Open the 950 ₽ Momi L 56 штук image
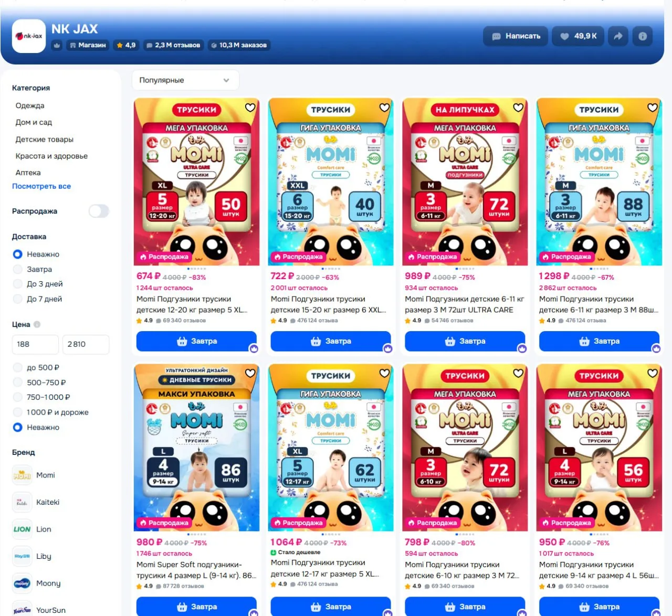Image resolution: width=672 pixels, height=616 pixels. pos(599,448)
